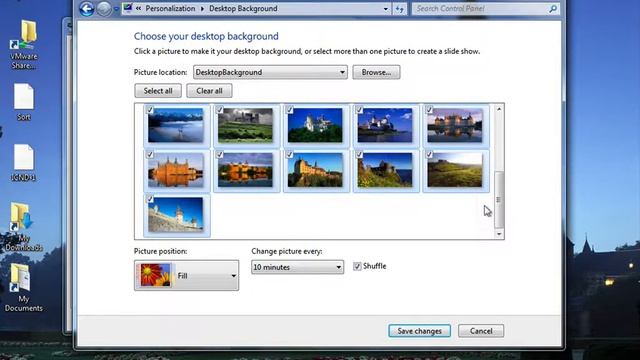Uncheck the white castle by water checkbox
640x360 pixels.
tap(359, 110)
